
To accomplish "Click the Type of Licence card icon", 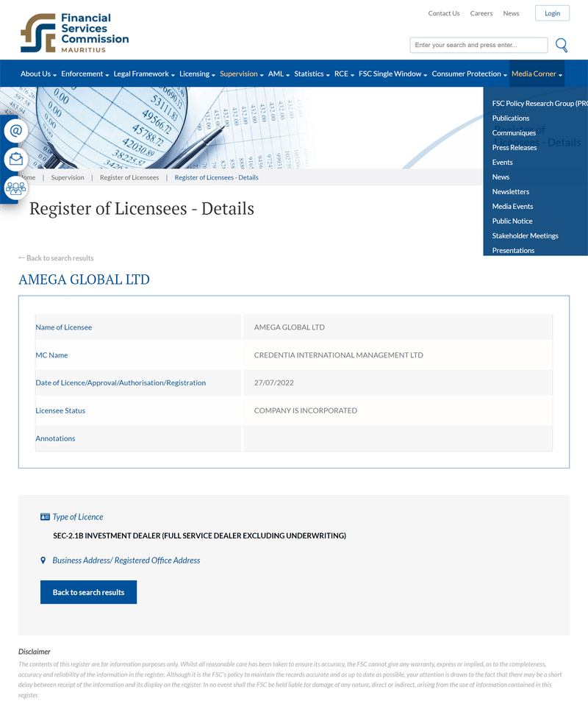I will pos(45,517).
